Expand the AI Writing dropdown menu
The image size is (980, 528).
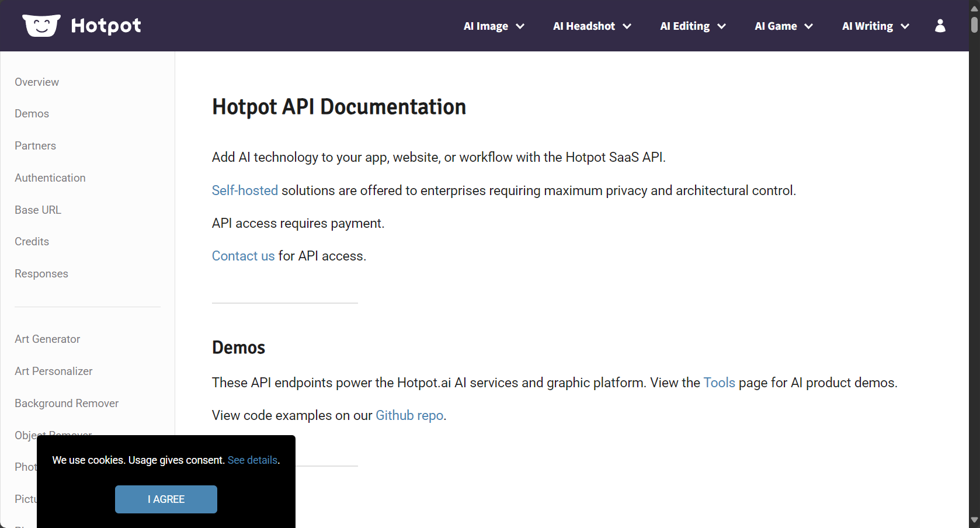click(x=876, y=26)
